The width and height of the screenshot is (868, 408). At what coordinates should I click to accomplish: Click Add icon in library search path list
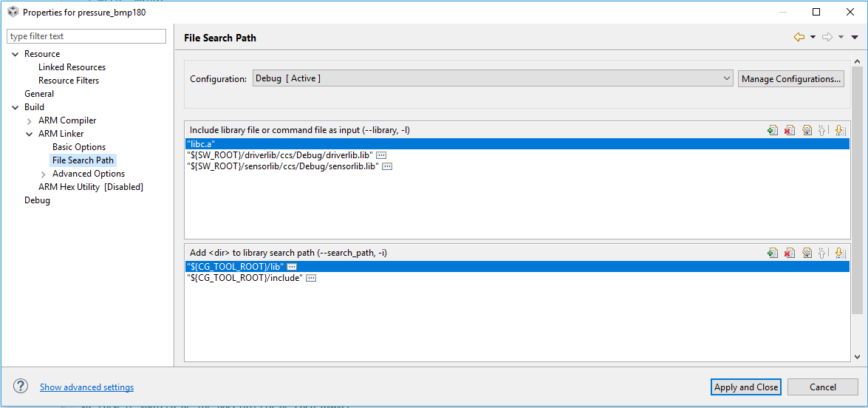click(773, 253)
